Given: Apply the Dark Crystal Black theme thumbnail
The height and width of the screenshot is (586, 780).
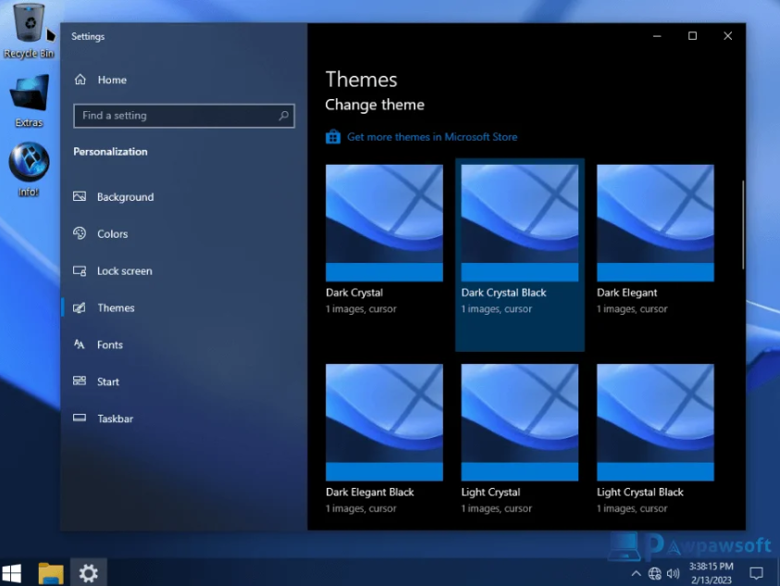Looking at the screenshot, I should click(520, 223).
